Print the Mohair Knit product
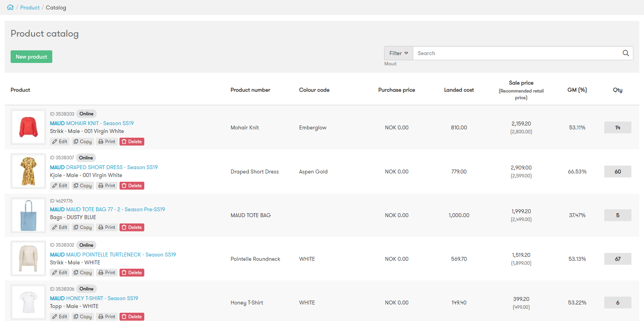The width and height of the screenshot is (644, 321). [x=107, y=142]
